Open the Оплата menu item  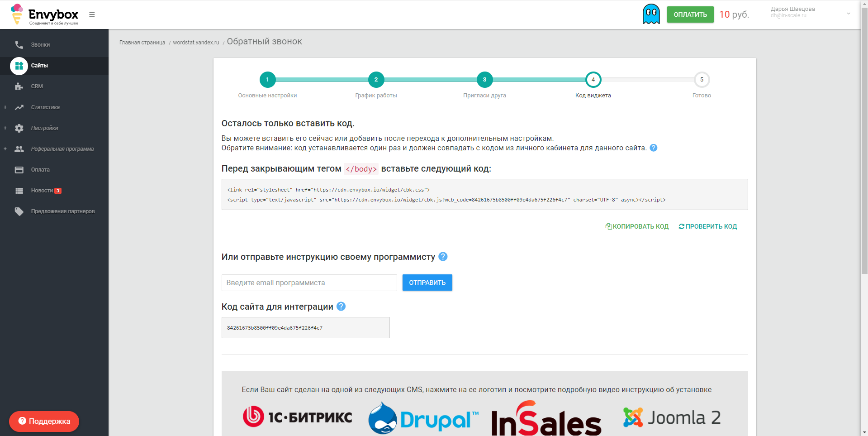54,170
